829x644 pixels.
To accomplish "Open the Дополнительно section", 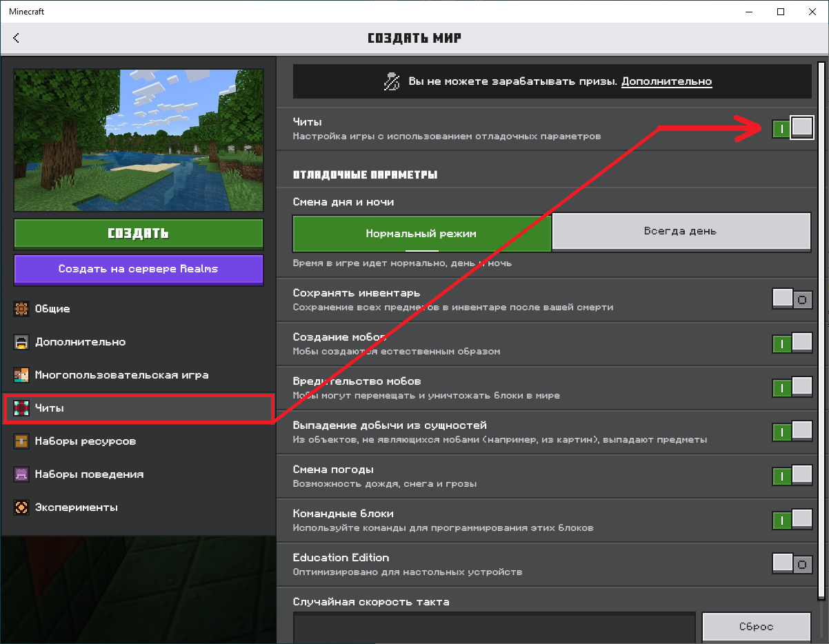I will 139,342.
